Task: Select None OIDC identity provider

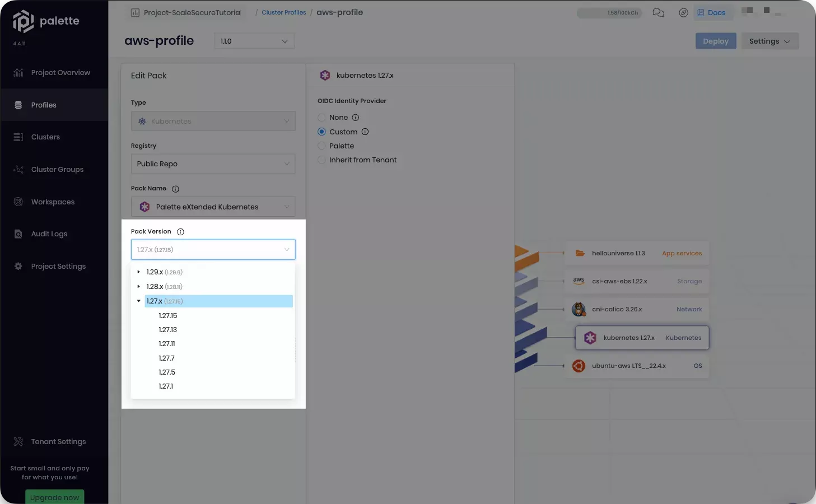Action: coord(321,118)
